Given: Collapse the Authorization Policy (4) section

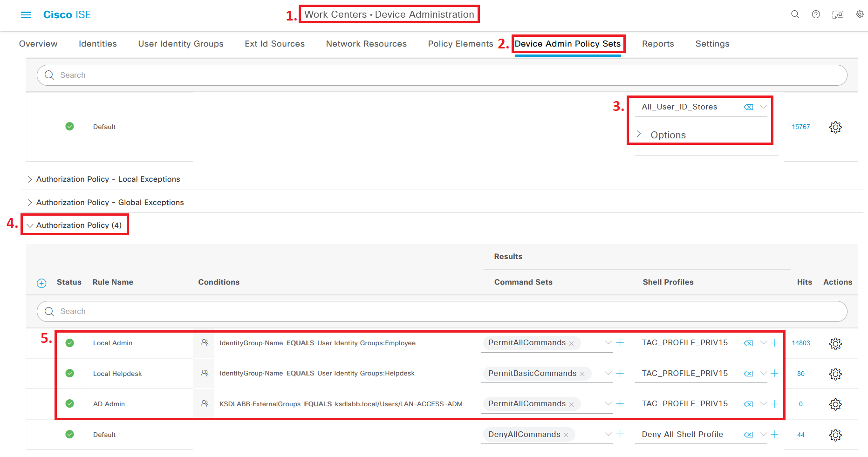Looking at the screenshot, I should (30, 225).
